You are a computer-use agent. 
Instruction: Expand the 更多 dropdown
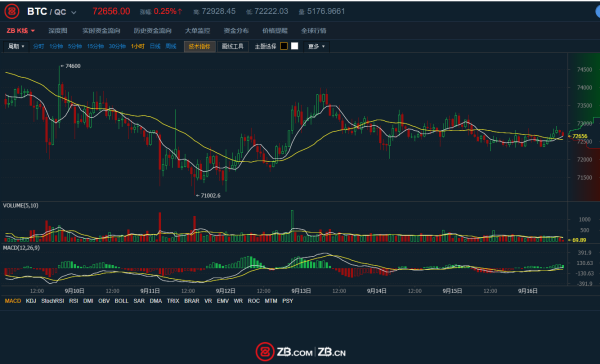click(x=316, y=46)
